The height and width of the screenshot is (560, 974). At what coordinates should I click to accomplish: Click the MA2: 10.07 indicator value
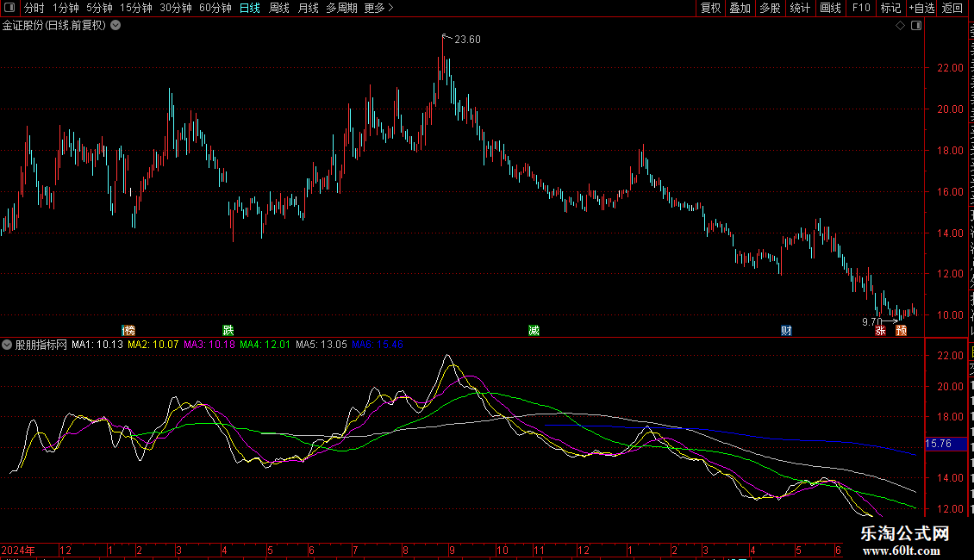pos(153,345)
